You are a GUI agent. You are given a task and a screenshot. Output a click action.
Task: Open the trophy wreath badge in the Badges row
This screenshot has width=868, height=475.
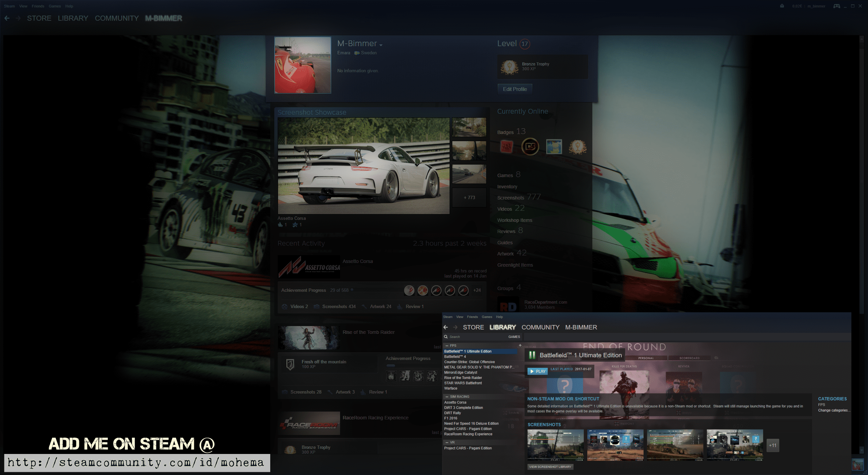click(x=578, y=147)
